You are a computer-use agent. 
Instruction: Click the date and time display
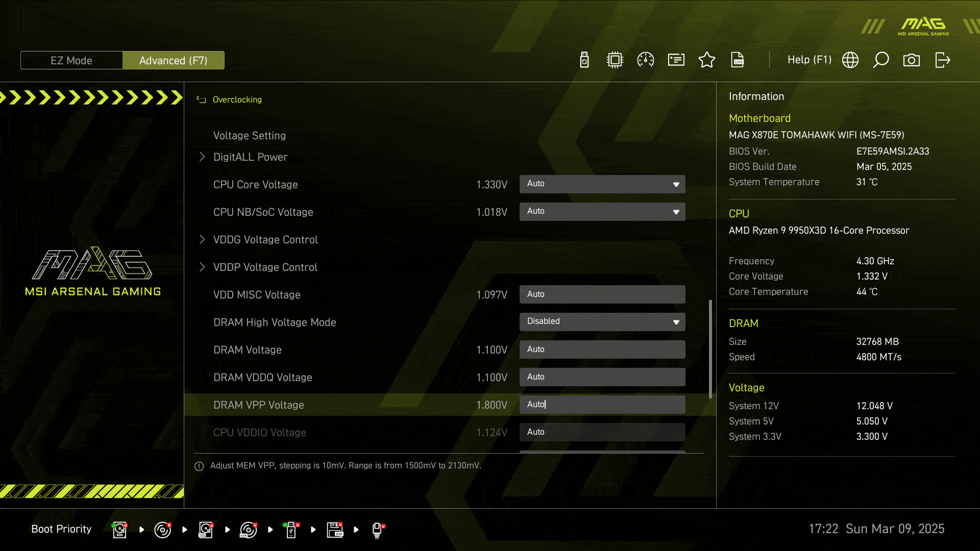(x=876, y=529)
